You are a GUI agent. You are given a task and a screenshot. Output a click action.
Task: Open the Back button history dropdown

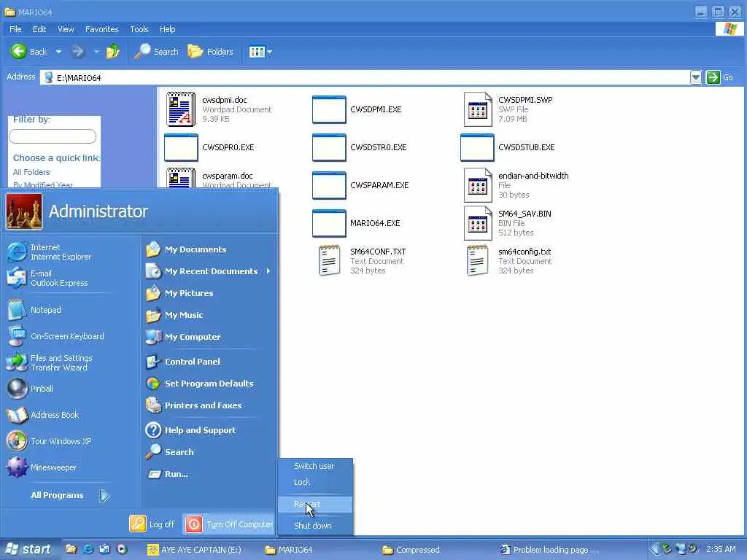(58, 52)
